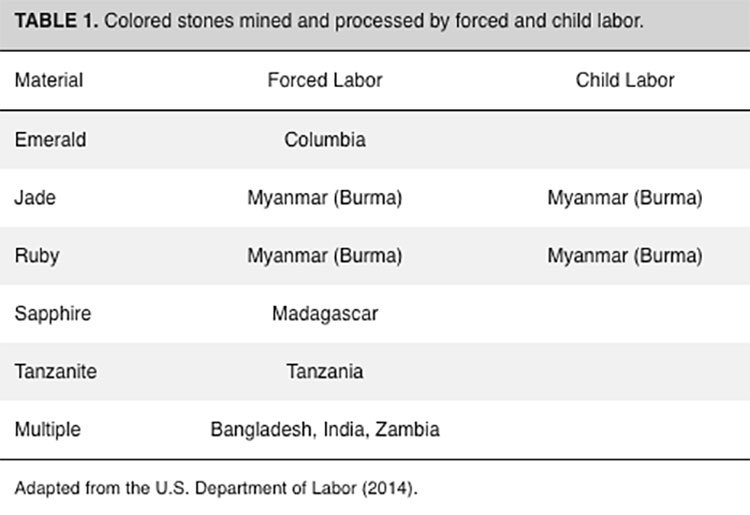Click Ruby's Forced Labor Myanmar (Burma) cell

click(325, 256)
